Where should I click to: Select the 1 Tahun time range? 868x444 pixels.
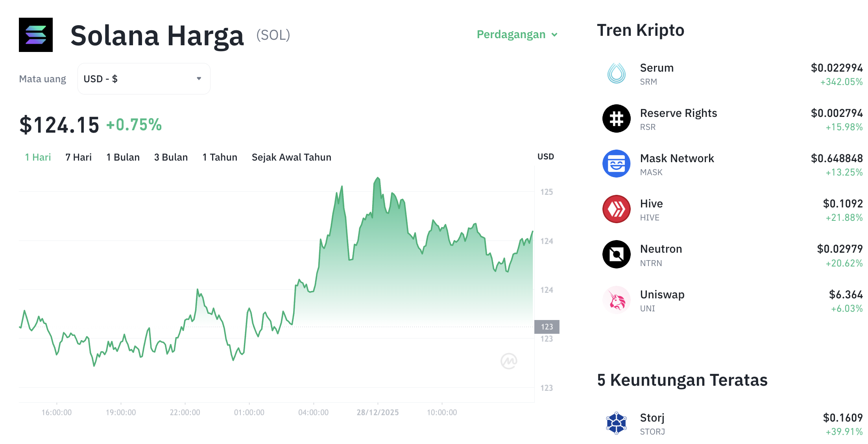220,157
